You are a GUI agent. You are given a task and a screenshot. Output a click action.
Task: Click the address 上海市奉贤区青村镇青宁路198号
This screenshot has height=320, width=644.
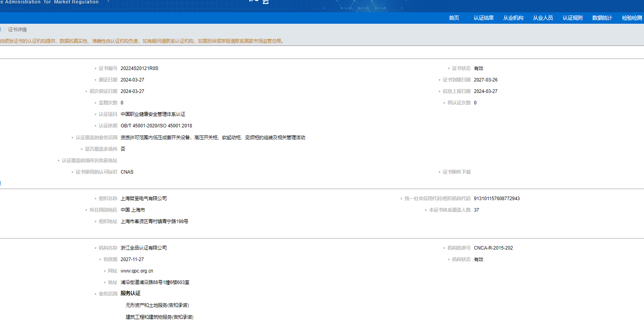(154, 222)
